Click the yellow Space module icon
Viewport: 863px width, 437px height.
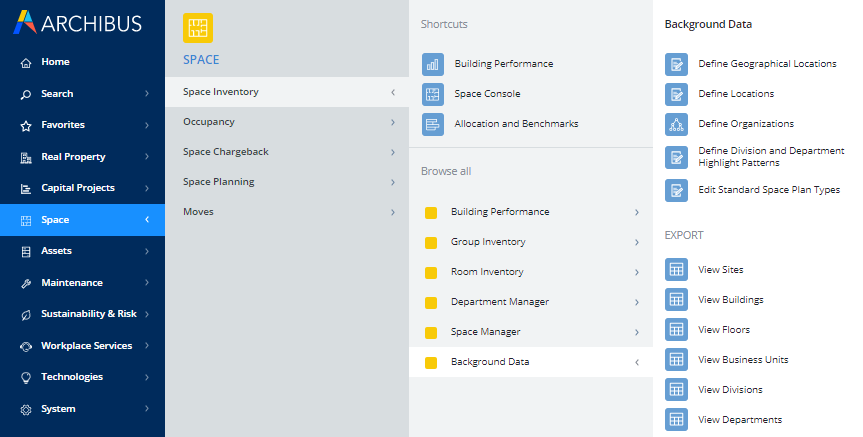tap(198, 29)
